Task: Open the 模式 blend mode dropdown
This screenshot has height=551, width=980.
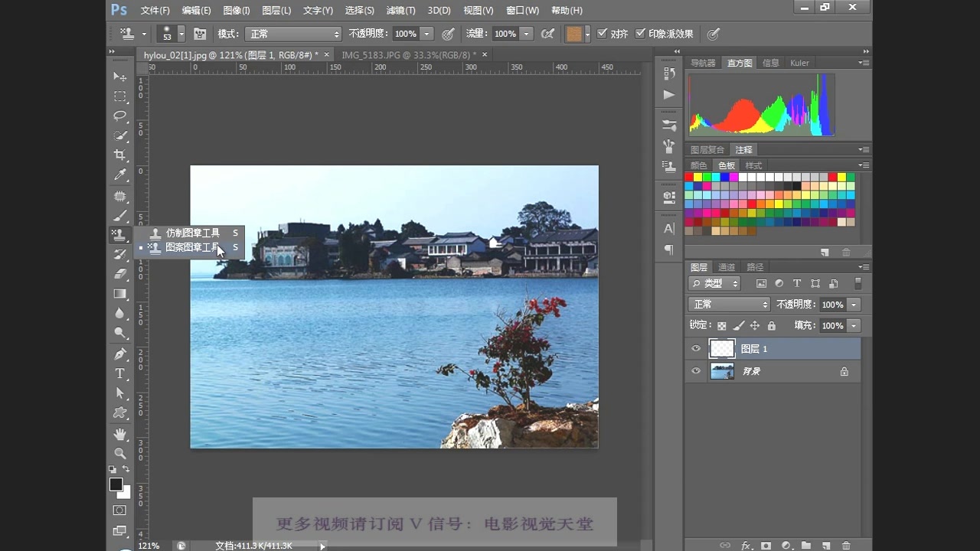Action: click(292, 34)
